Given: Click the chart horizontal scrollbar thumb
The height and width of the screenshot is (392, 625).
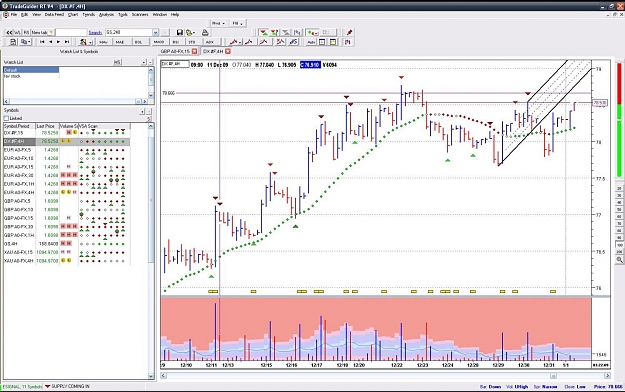Looking at the screenshot, I should pos(553,376).
